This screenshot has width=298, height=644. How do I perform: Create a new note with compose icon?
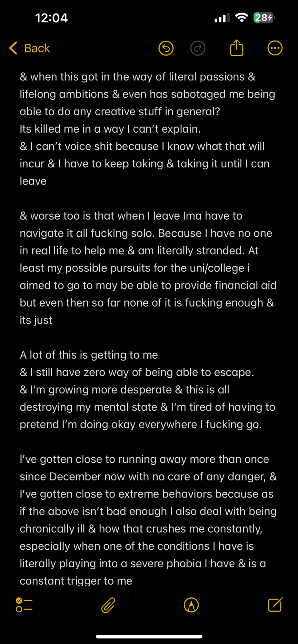(x=275, y=605)
